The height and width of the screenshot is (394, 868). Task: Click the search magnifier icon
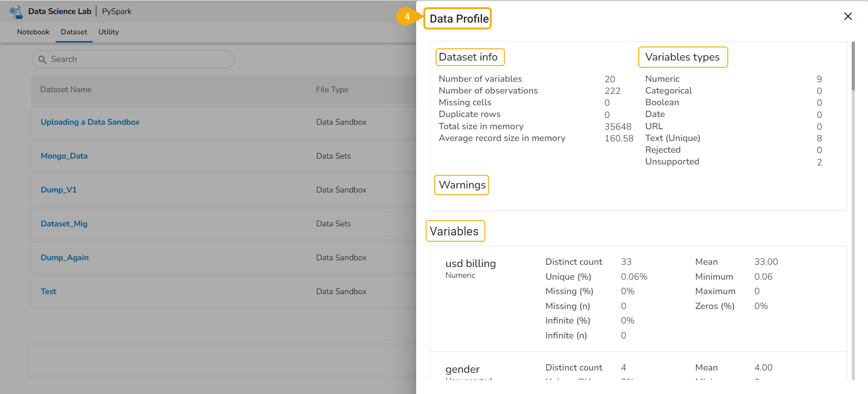43,60
